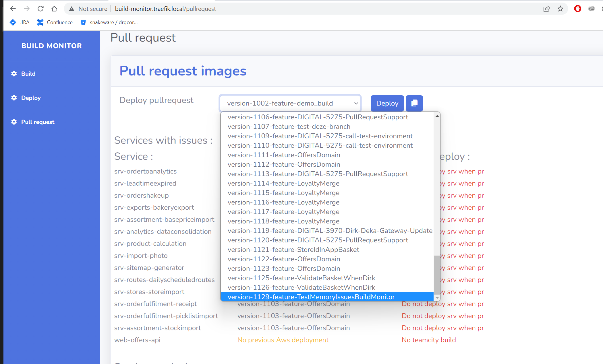The image size is (603, 364).
Task: Click srv-sitemap-generator service name
Action: (x=149, y=268)
